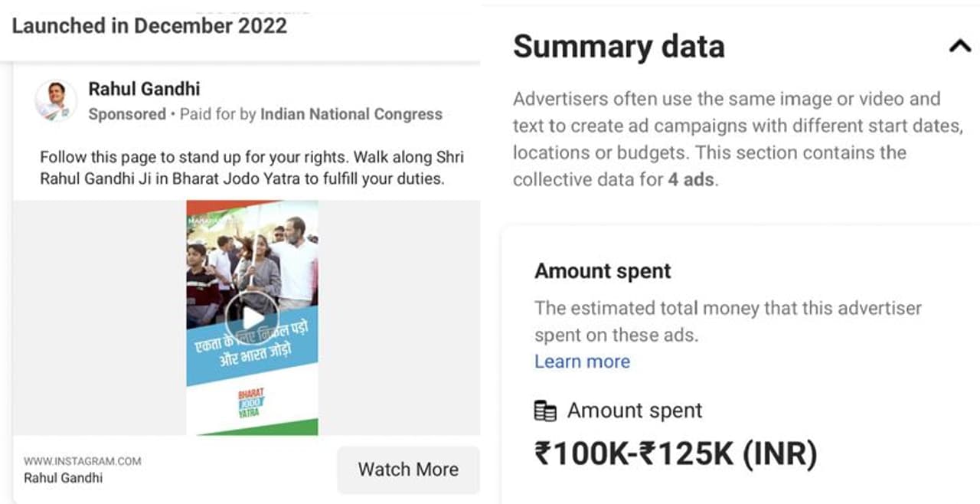Click the ₹100K-₹125K (INR) amount value
This screenshot has height=504, width=980.
click(x=676, y=453)
